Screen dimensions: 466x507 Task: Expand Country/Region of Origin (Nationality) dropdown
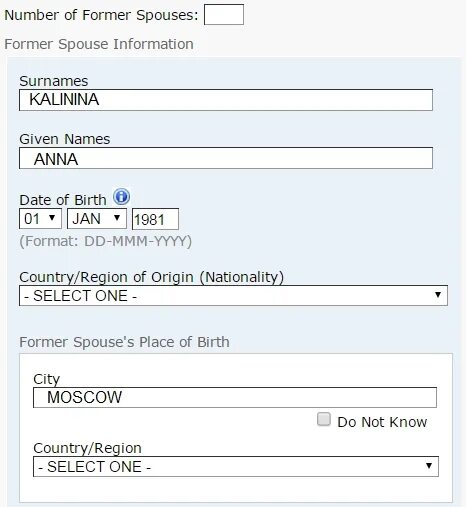233,295
